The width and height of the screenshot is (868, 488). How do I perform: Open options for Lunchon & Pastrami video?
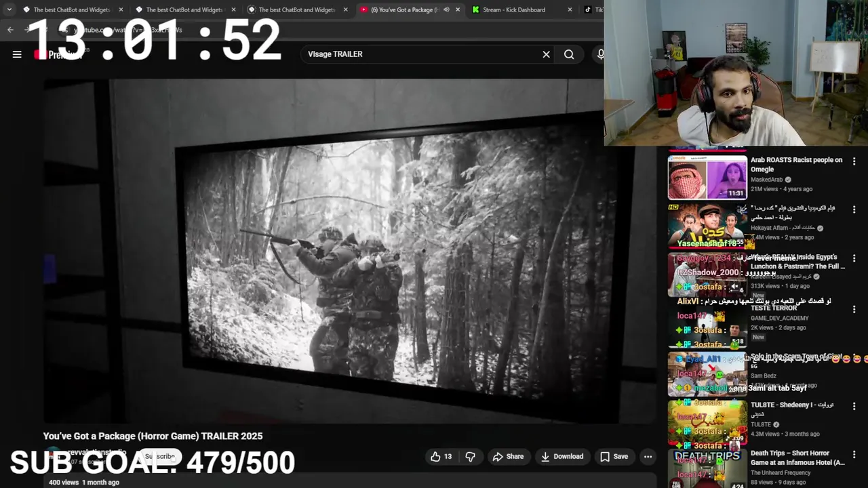(854, 258)
